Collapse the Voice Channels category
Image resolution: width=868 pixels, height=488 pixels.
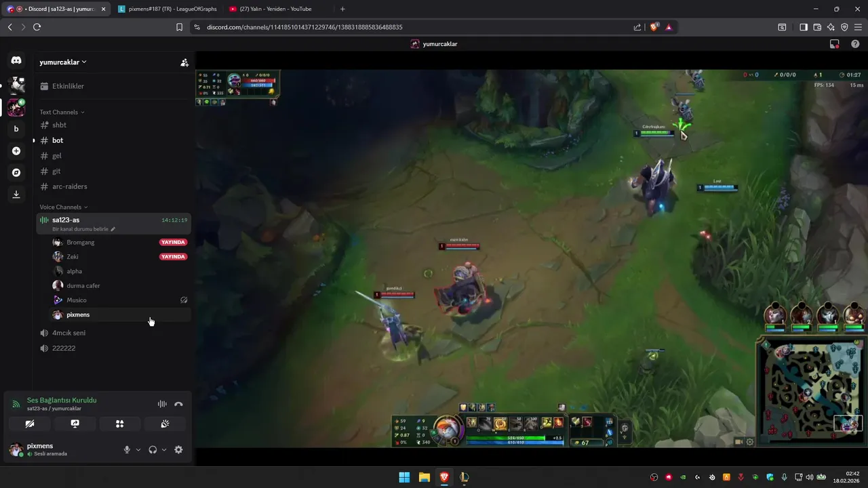[x=63, y=207]
